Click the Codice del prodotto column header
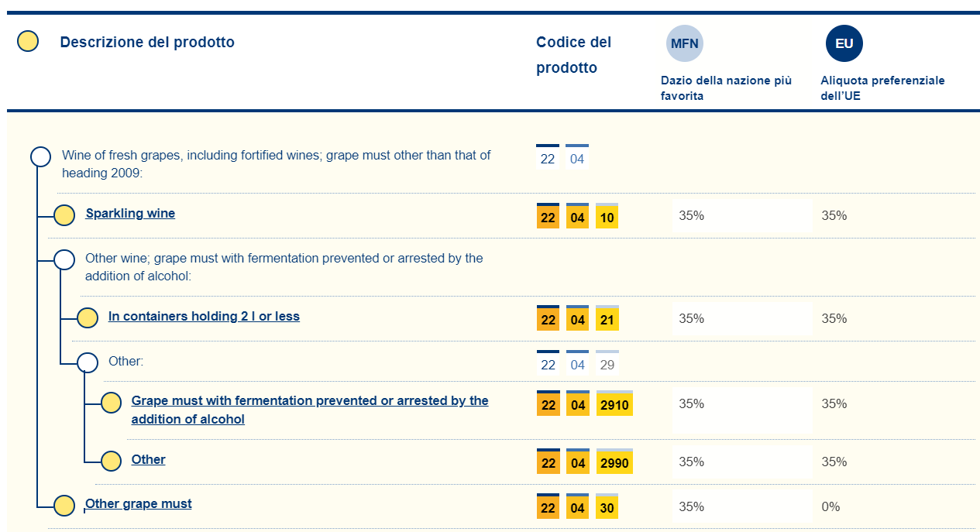Image resolution: width=980 pixels, height=532 pixels. [573, 54]
